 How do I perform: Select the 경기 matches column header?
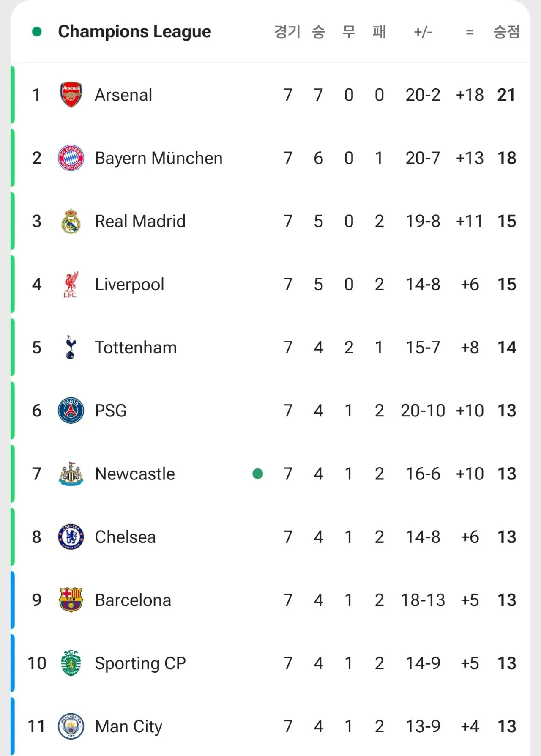[287, 32]
